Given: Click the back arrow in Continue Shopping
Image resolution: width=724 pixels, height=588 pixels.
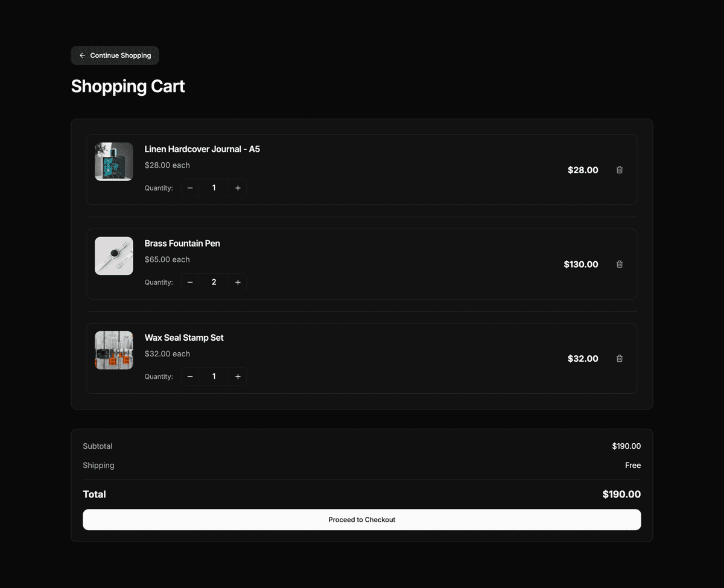Looking at the screenshot, I should pos(83,55).
